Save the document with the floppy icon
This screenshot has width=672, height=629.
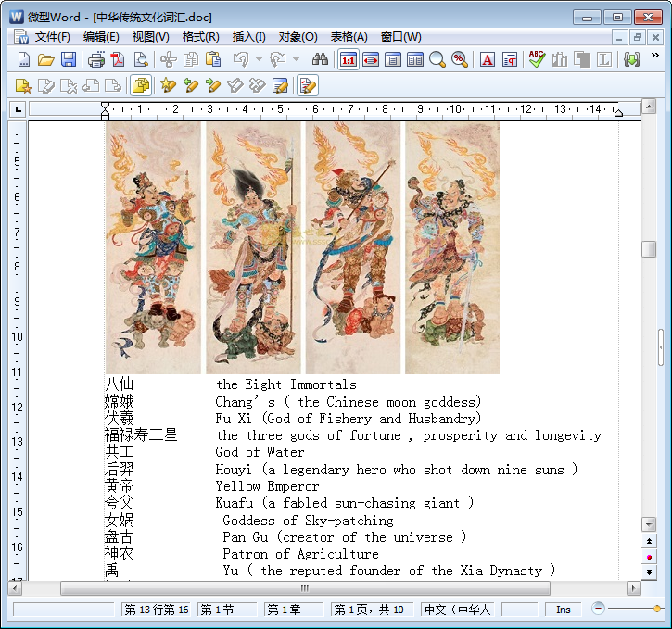tap(69, 59)
